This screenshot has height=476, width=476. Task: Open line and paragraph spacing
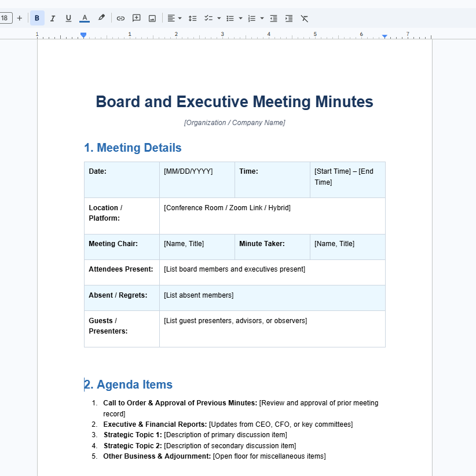click(192, 18)
